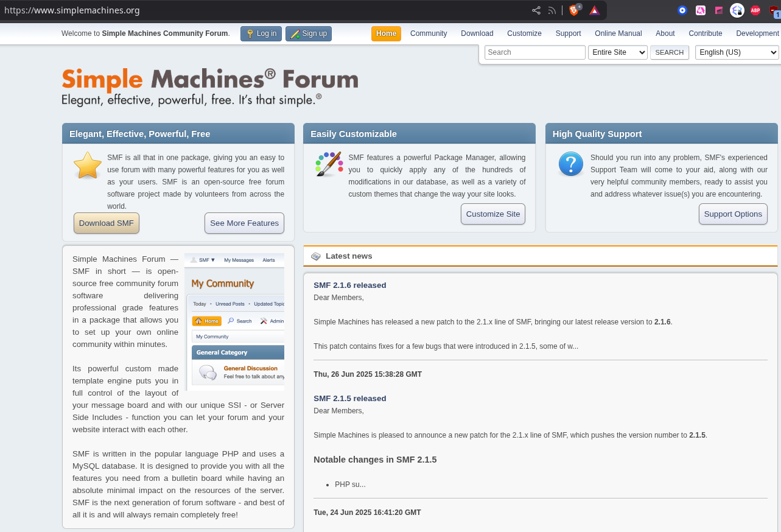Open the Adblock Plus extension icon
Viewport: 781px width, 532px height.
tap(755, 10)
